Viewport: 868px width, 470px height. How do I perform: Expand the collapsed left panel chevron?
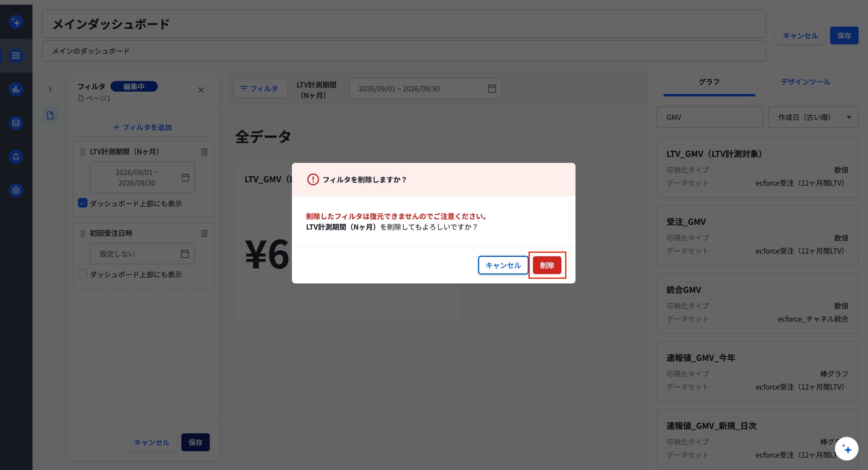[x=50, y=89]
